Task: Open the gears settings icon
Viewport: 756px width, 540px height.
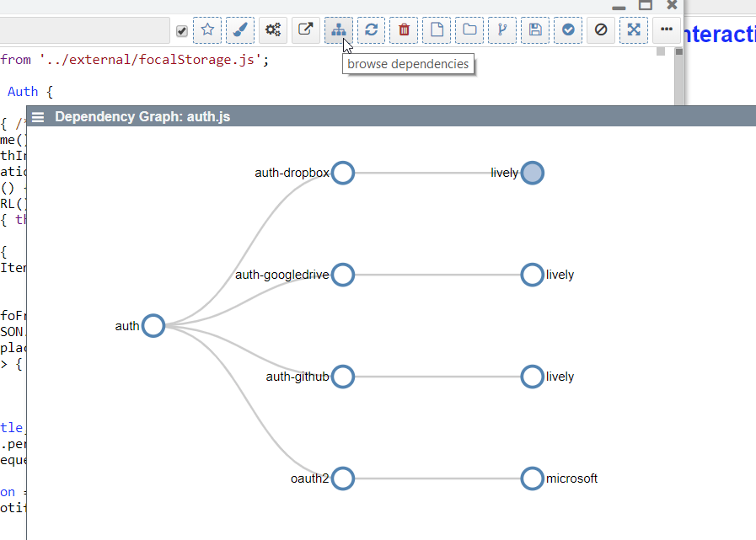Action: tap(273, 30)
